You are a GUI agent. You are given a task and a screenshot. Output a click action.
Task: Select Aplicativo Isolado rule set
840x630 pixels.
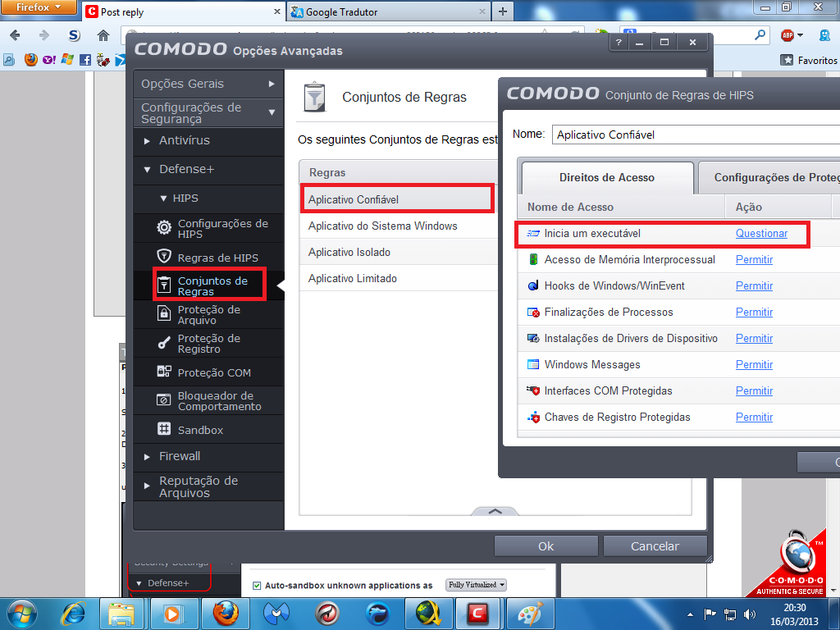pos(398,253)
